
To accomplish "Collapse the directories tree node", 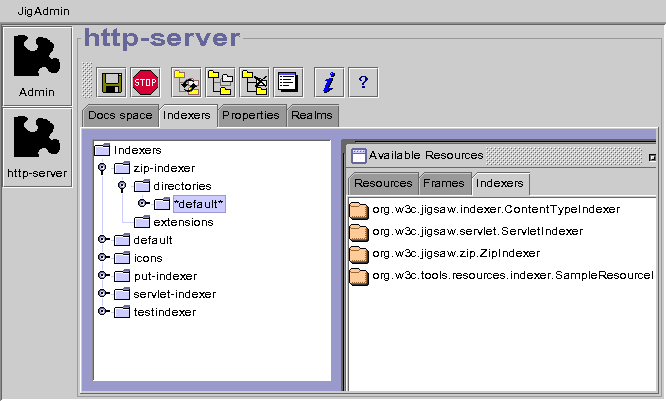I will point(122,186).
